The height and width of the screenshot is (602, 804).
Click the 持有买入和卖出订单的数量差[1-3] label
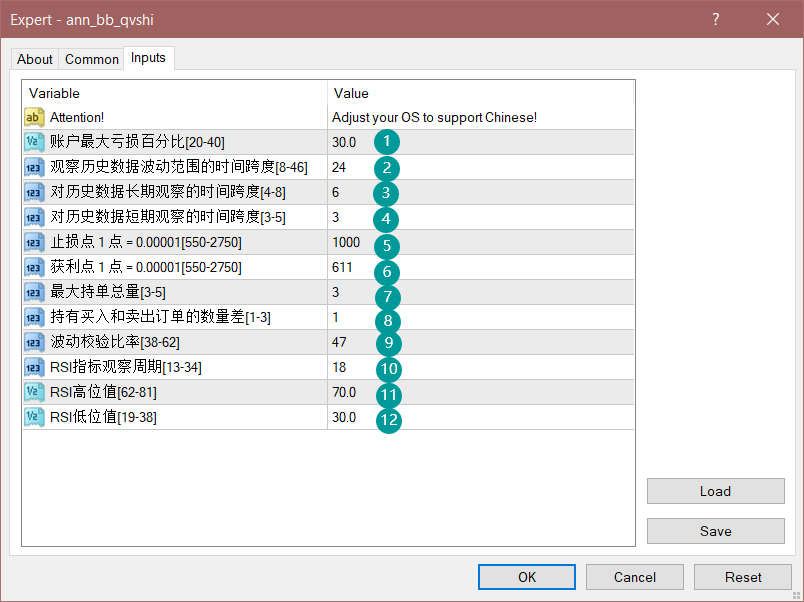click(x=160, y=317)
